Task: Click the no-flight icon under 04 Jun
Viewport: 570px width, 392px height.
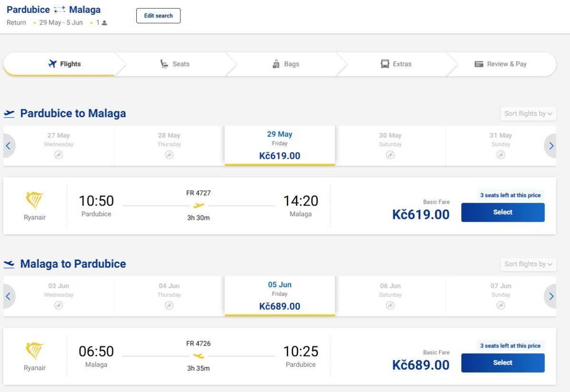Action: (169, 305)
